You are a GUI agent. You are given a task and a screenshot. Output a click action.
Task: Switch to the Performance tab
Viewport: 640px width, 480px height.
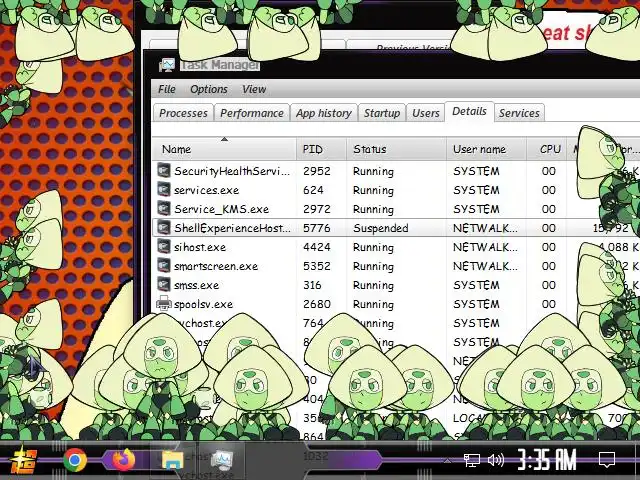pos(252,113)
